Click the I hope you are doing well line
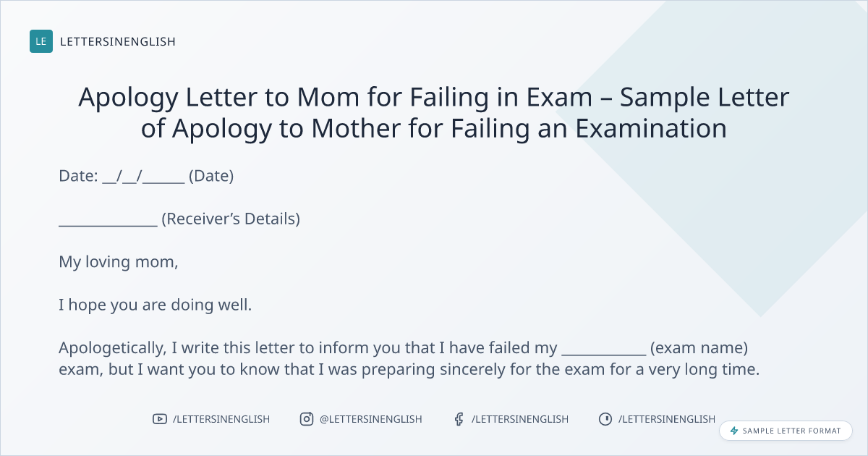This screenshot has width=868, height=456. 156,305
